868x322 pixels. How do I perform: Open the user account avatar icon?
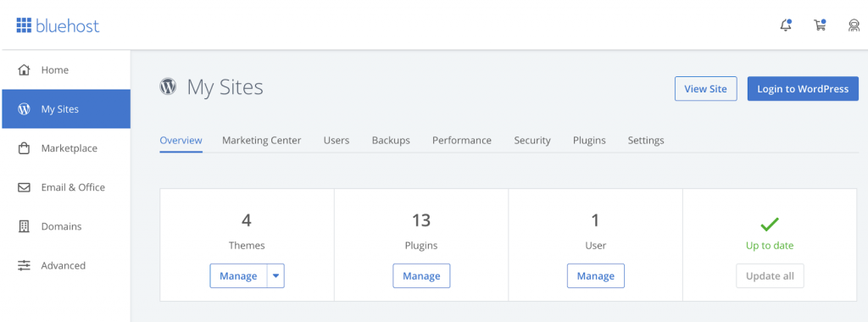point(854,25)
